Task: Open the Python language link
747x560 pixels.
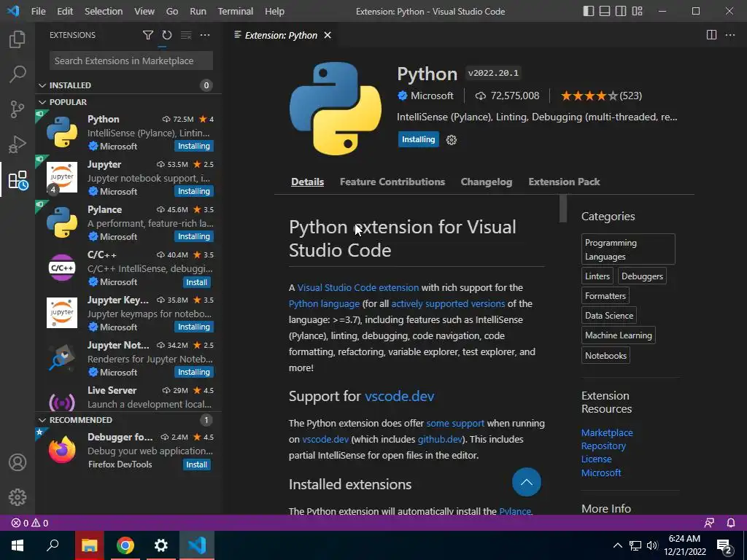Action: (x=324, y=304)
